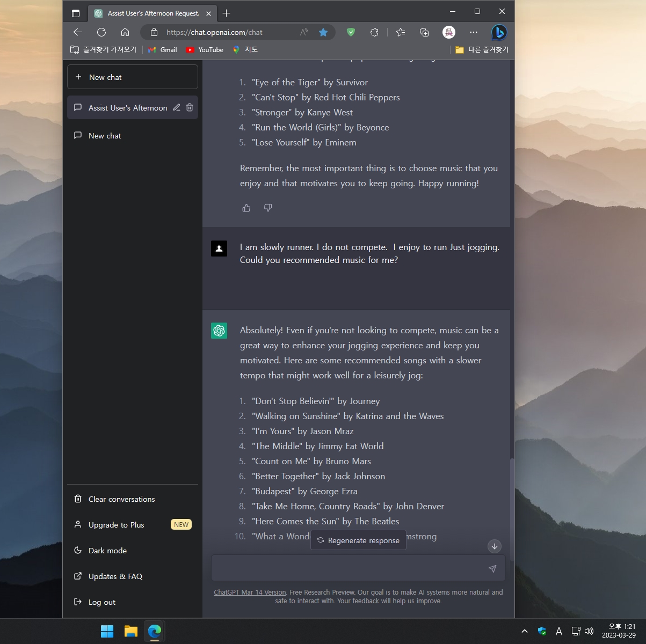Image resolution: width=646 pixels, height=644 pixels.
Task: Open the tab actions menu icon
Action: (x=76, y=13)
